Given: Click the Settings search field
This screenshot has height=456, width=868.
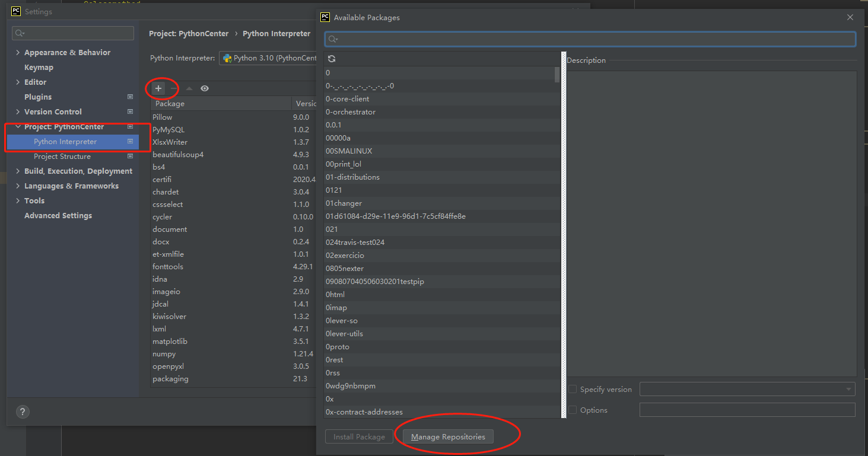Looking at the screenshot, I should (x=73, y=33).
